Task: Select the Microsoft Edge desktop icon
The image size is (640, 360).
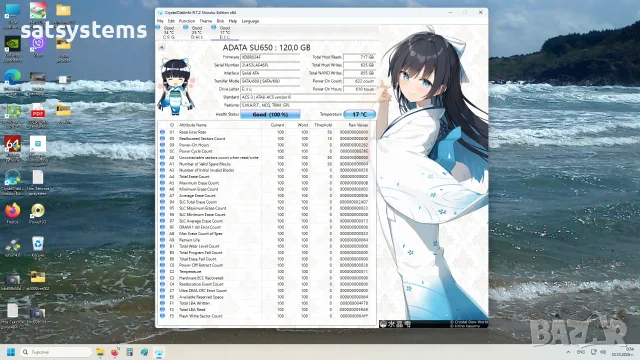Action: pyautogui.click(x=13, y=82)
